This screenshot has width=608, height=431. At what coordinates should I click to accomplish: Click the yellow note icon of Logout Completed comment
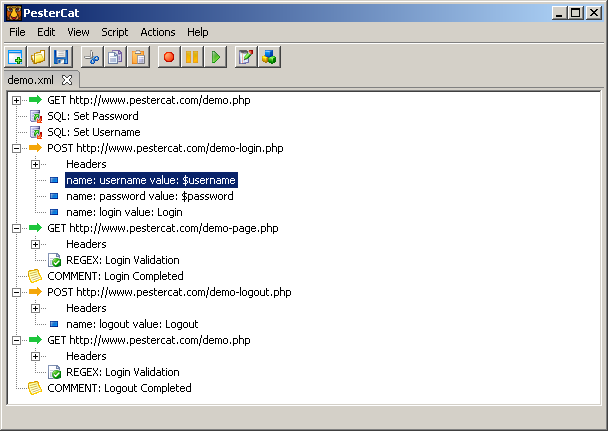35,388
